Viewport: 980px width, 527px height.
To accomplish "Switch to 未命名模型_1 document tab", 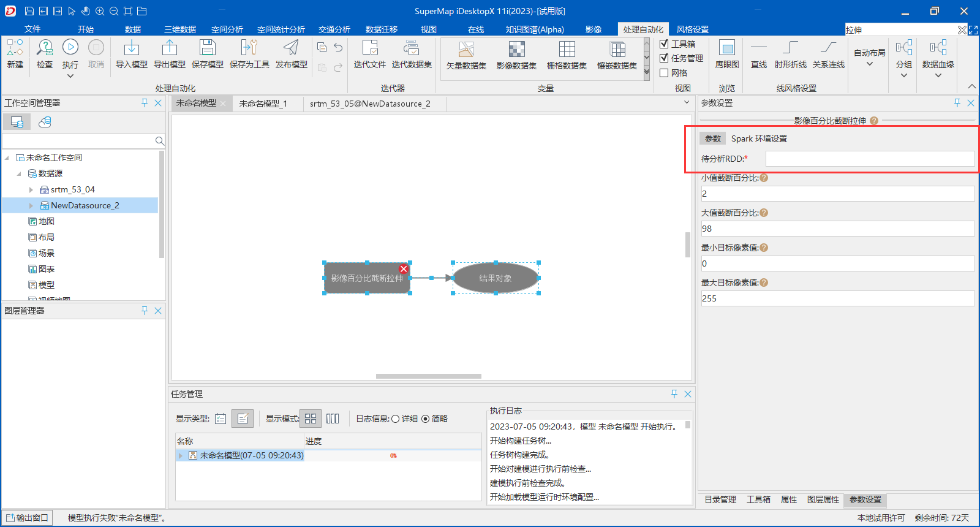I will [x=263, y=104].
